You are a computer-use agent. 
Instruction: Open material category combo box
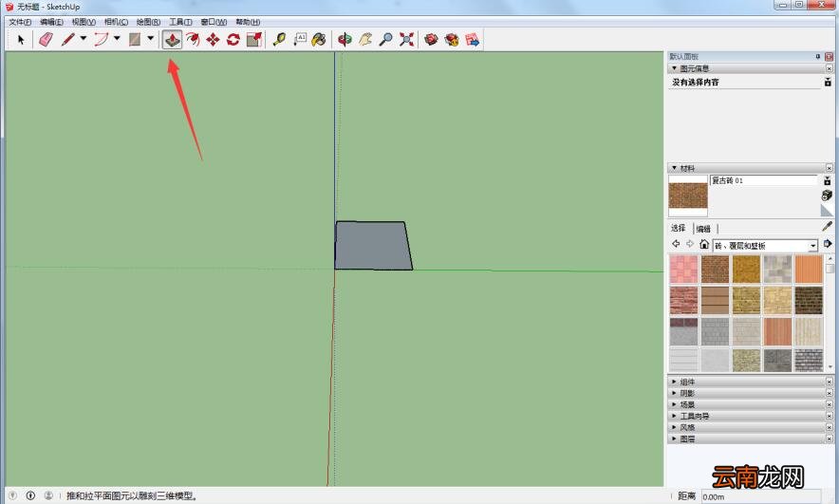click(765, 246)
